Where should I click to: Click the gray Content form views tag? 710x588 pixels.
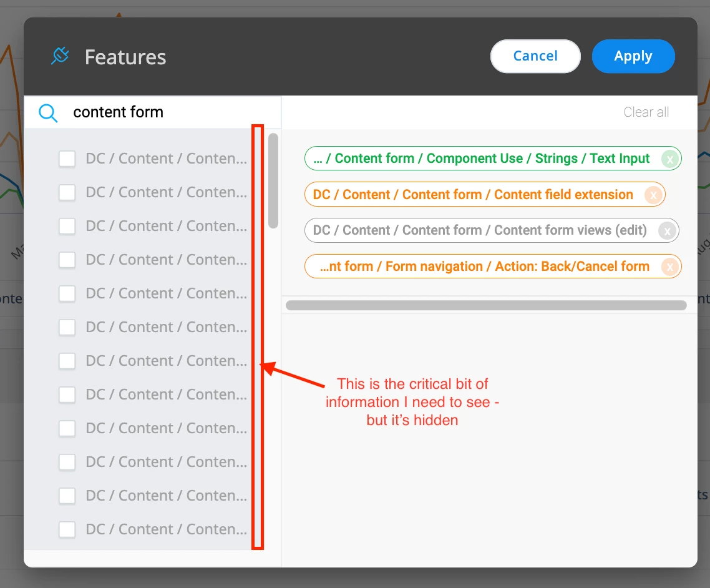pos(480,230)
